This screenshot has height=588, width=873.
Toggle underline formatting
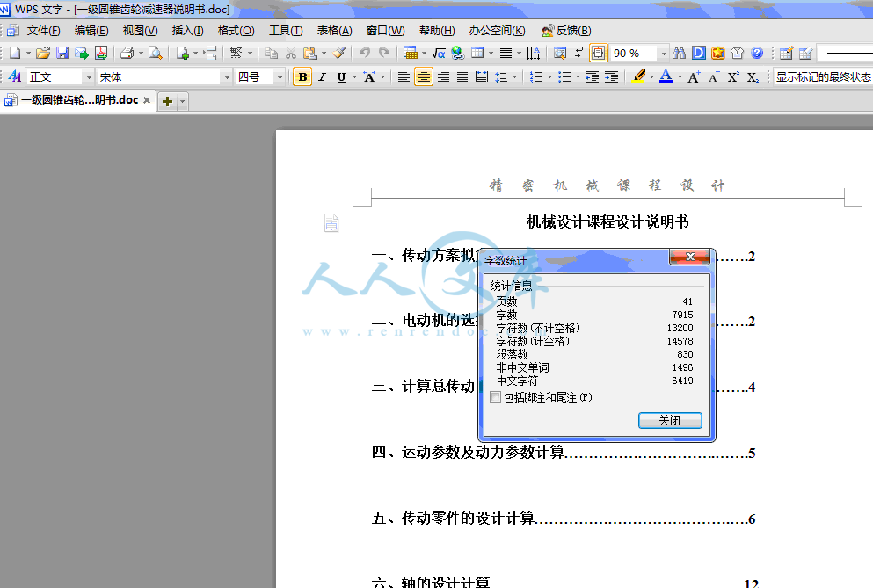pos(341,76)
